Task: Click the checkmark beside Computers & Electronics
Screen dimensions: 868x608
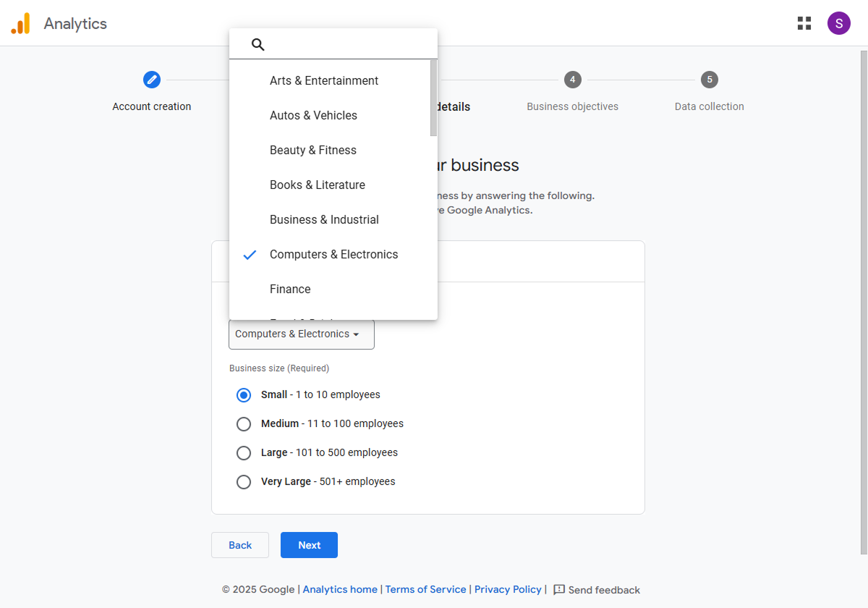Action: [250, 255]
